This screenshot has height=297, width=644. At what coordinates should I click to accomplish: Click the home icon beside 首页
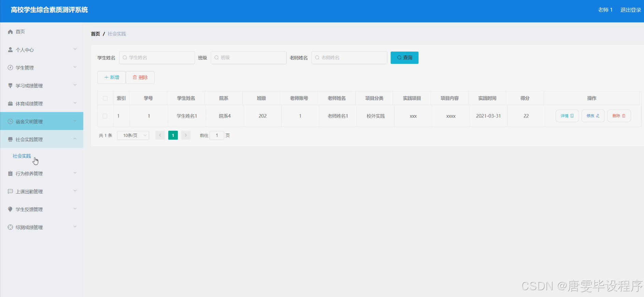pos(10,32)
